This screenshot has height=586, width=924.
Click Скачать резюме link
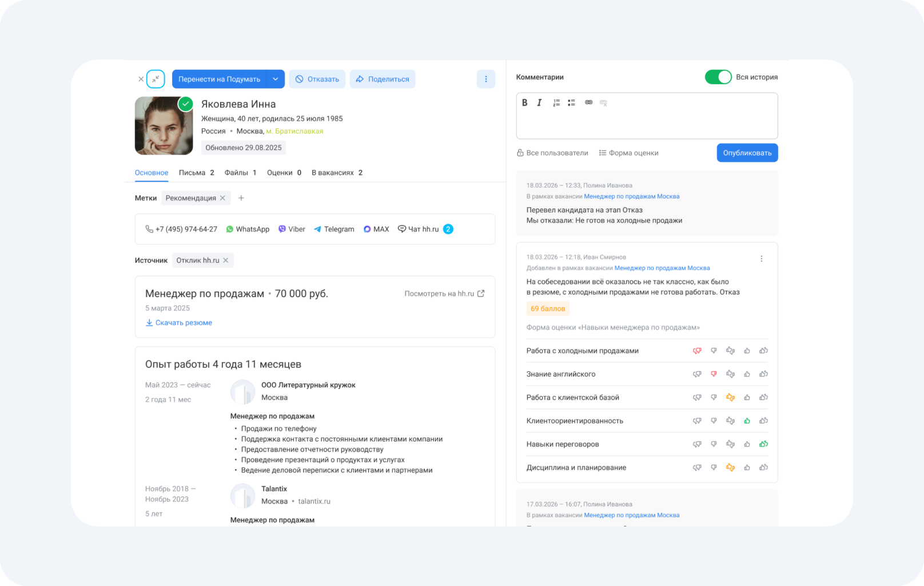coord(179,323)
